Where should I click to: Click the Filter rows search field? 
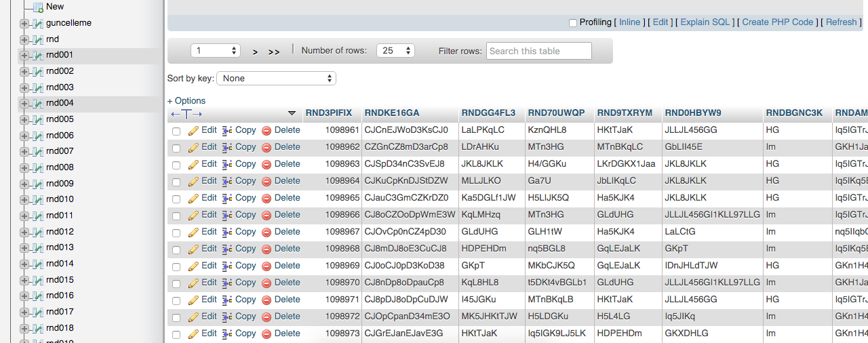[539, 51]
